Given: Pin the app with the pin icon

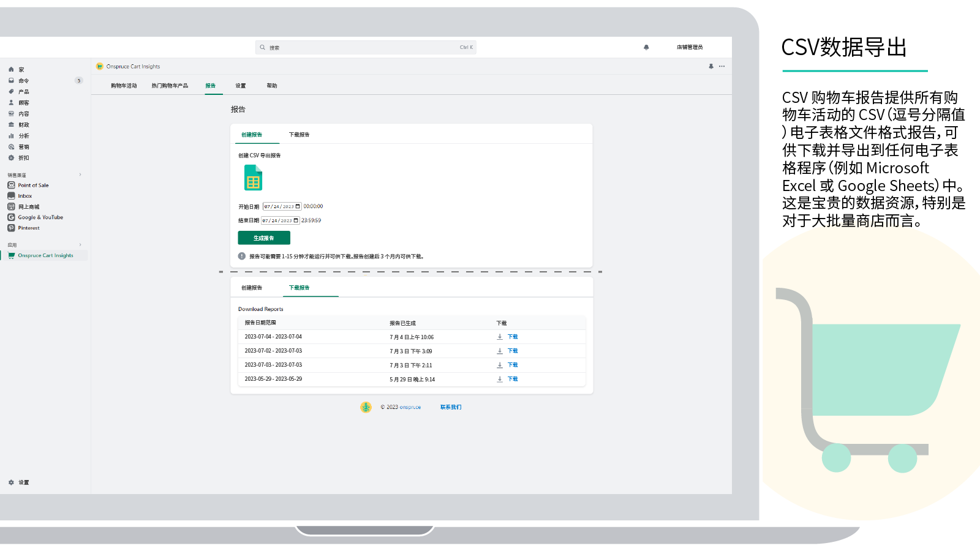Looking at the screenshot, I should point(711,66).
